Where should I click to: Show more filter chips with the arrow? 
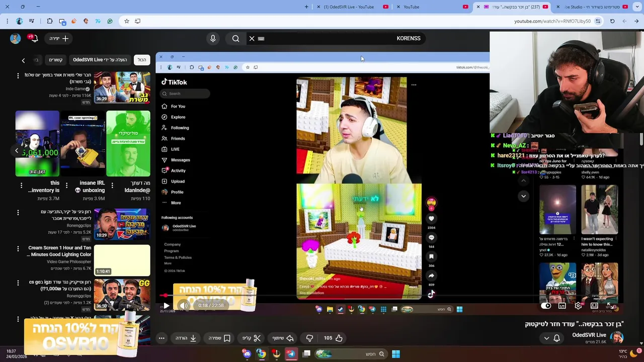[x=23, y=60]
